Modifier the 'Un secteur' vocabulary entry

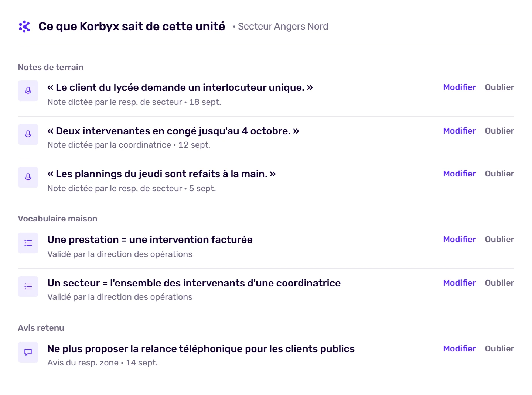tap(460, 283)
